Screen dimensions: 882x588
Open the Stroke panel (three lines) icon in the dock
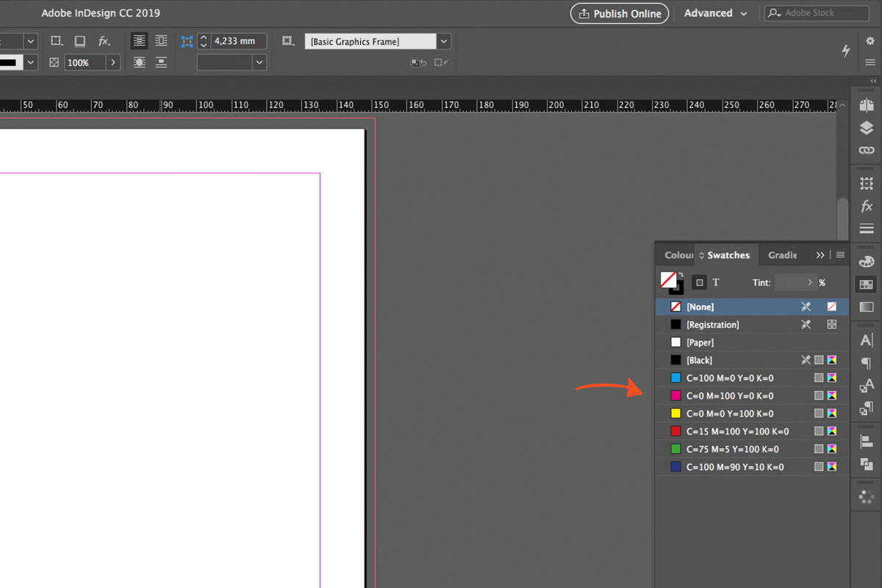pyautogui.click(x=867, y=229)
